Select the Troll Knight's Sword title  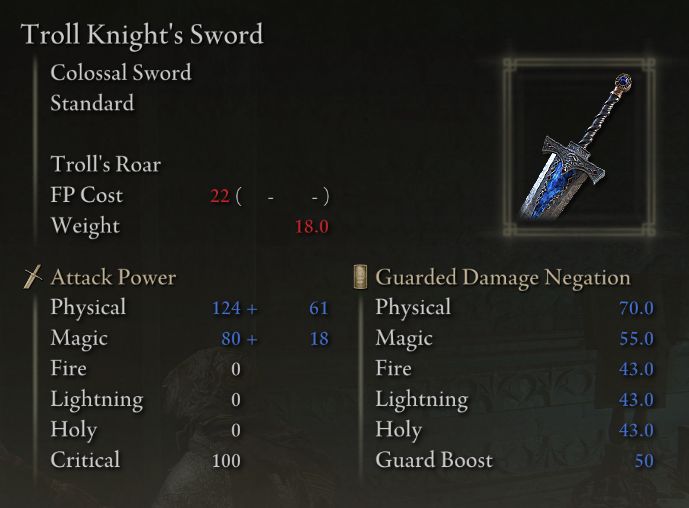coord(142,34)
